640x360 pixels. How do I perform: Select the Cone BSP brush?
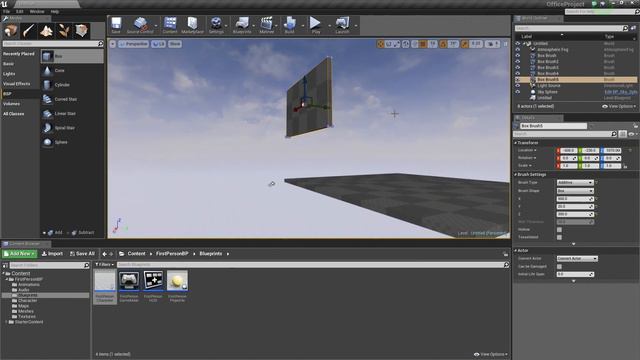pyautogui.click(x=72, y=71)
